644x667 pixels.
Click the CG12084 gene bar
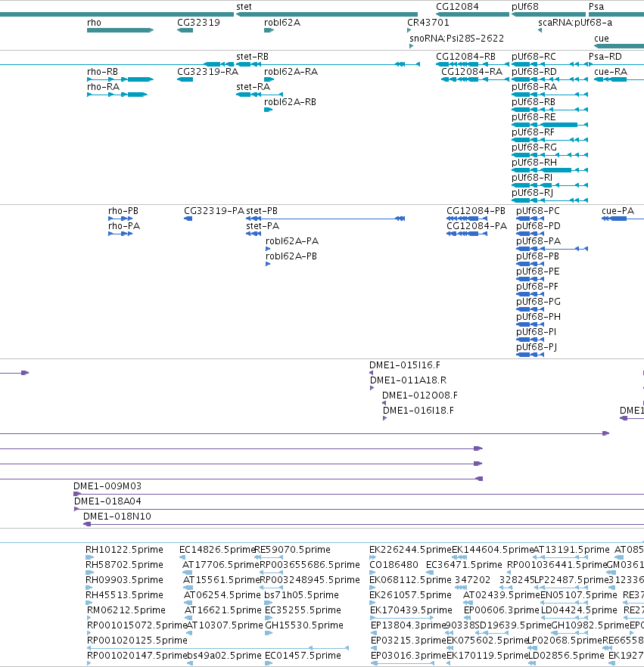click(x=472, y=14)
